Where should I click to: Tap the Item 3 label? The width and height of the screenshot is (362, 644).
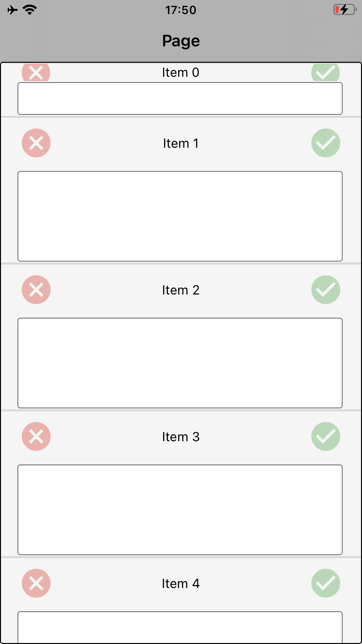(181, 437)
